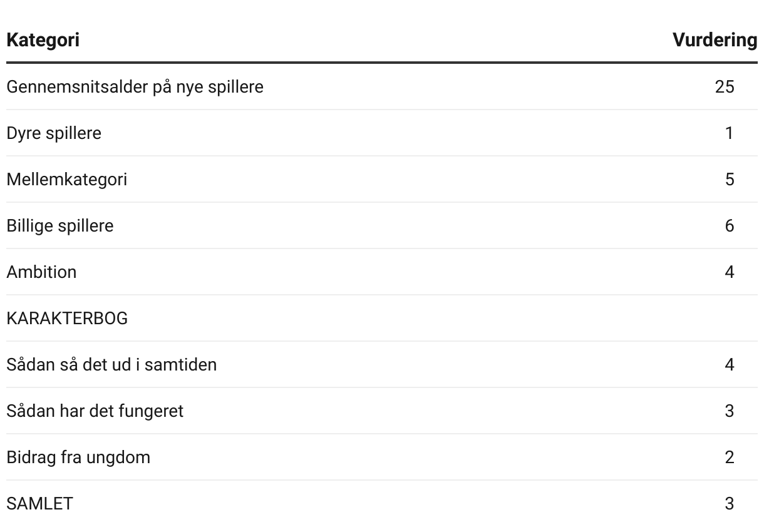Select the Bidrag fra ungdom row
The image size is (764, 532).
coord(382,458)
